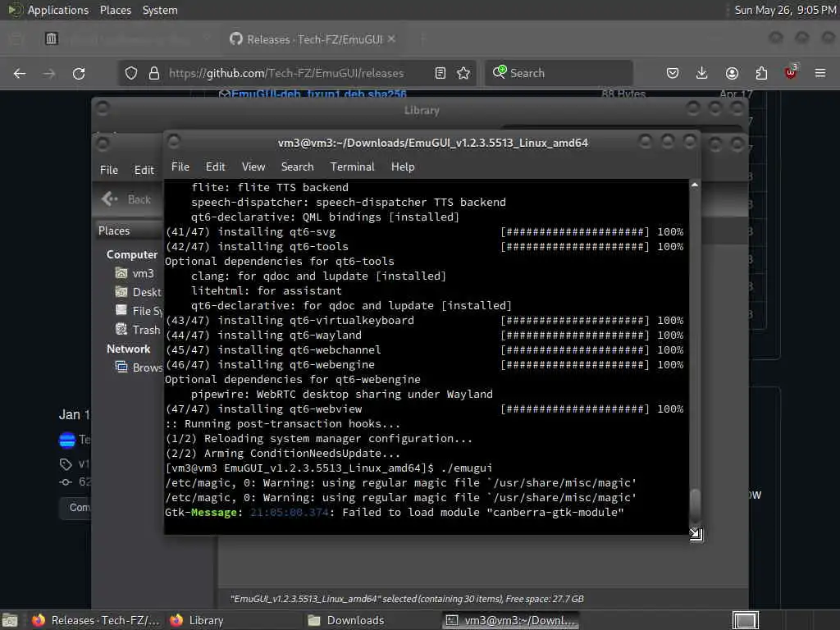Image resolution: width=840 pixels, height=630 pixels.
Task: Open the terminal View menu
Action: click(x=253, y=167)
